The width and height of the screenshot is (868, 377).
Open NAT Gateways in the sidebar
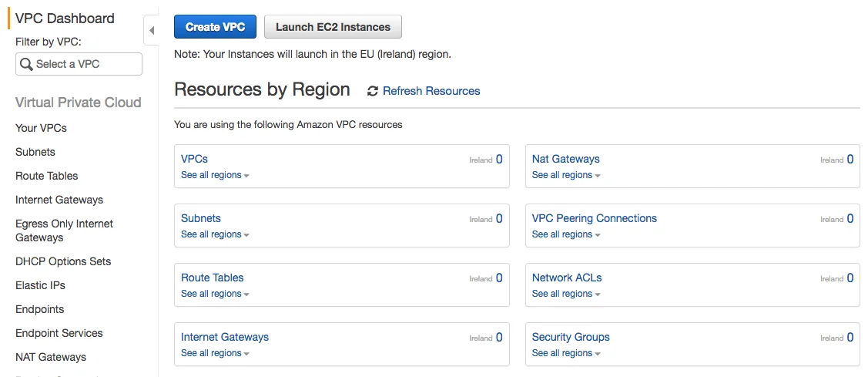tap(51, 357)
